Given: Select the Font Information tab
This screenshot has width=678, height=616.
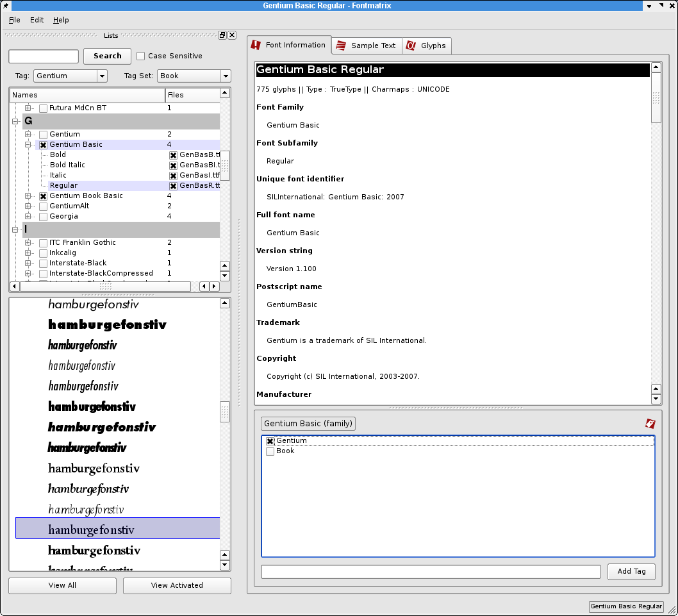Looking at the screenshot, I should [x=289, y=45].
